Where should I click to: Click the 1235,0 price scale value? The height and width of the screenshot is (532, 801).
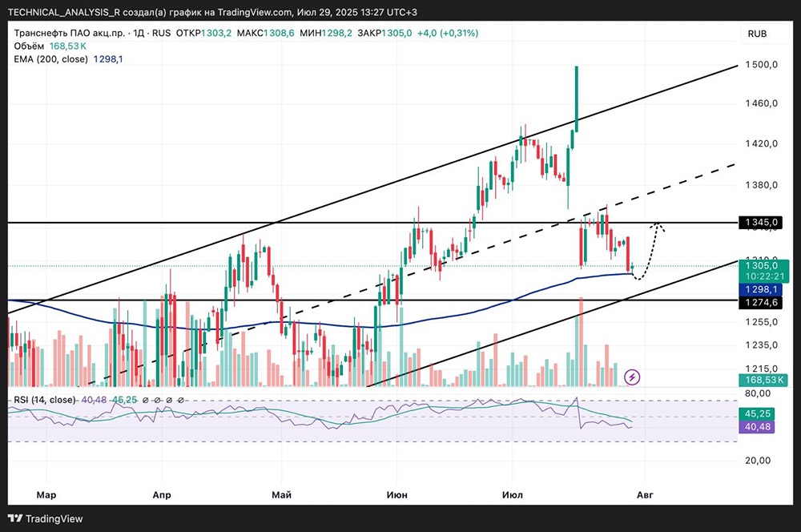pyautogui.click(x=761, y=345)
